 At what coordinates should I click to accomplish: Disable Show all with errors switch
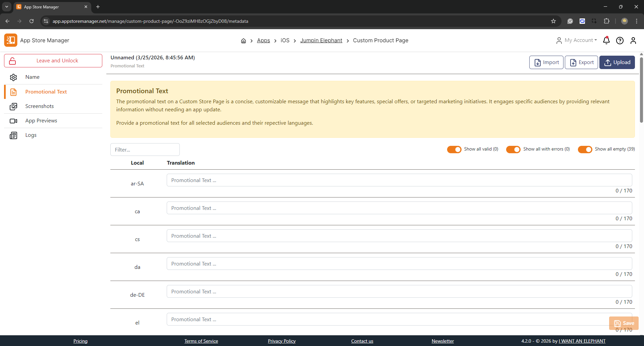pyautogui.click(x=513, y=150)
